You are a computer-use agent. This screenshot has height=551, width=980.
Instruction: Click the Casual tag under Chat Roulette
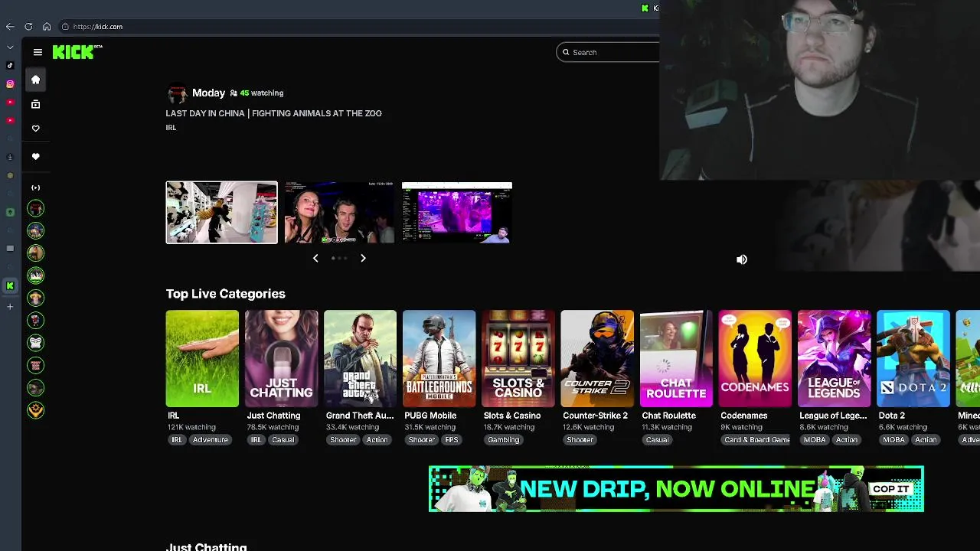click(x=657, y=440)
